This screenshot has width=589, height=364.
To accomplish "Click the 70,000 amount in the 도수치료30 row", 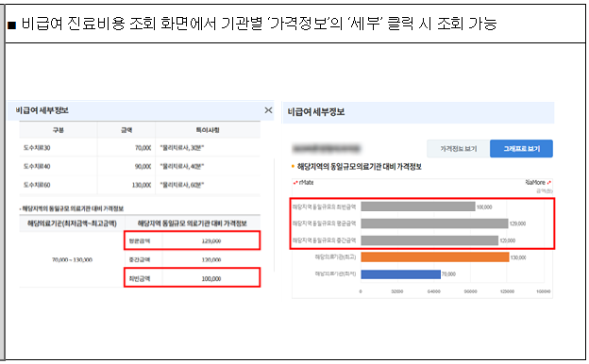I will (143, 148).
